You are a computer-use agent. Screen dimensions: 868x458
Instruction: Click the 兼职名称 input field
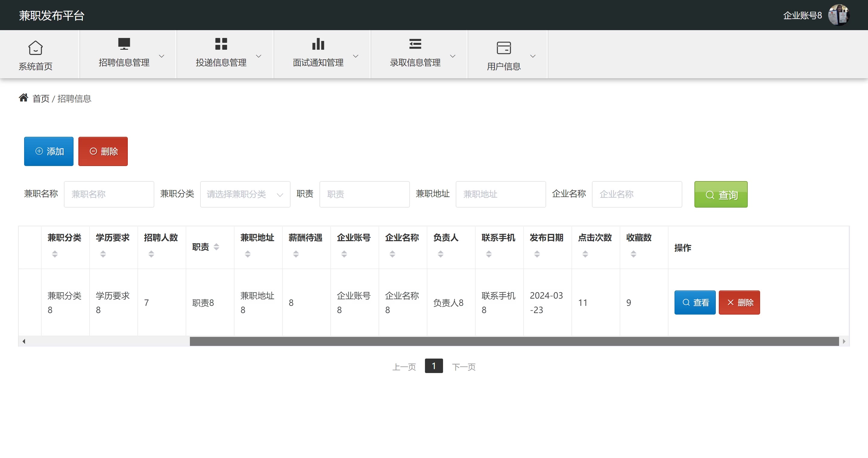point(109,194)
